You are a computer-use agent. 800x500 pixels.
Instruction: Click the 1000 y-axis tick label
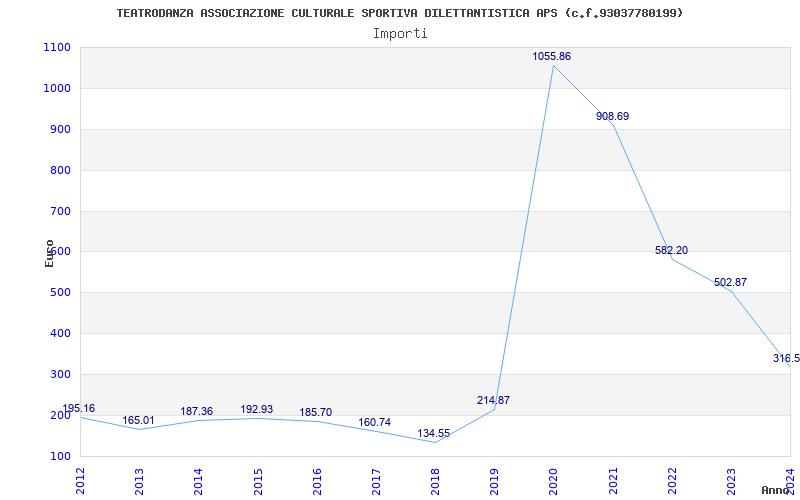(x=57, y=88)
